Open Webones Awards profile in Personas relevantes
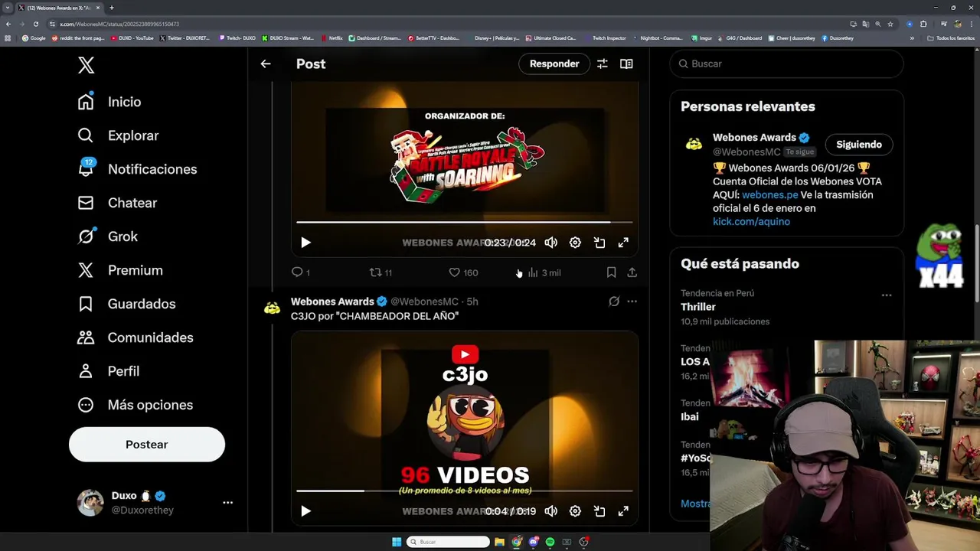This screenshot has height=551, width=980. 755,138
